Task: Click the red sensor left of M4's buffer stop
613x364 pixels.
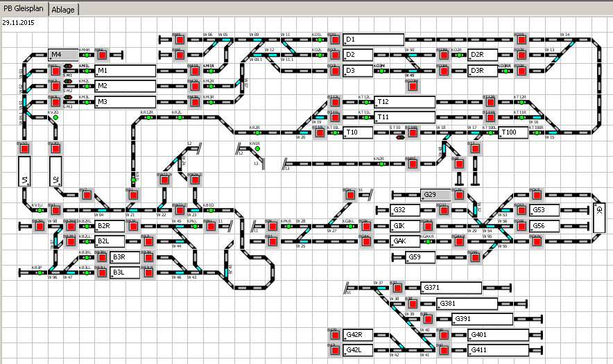Action: 101,55
